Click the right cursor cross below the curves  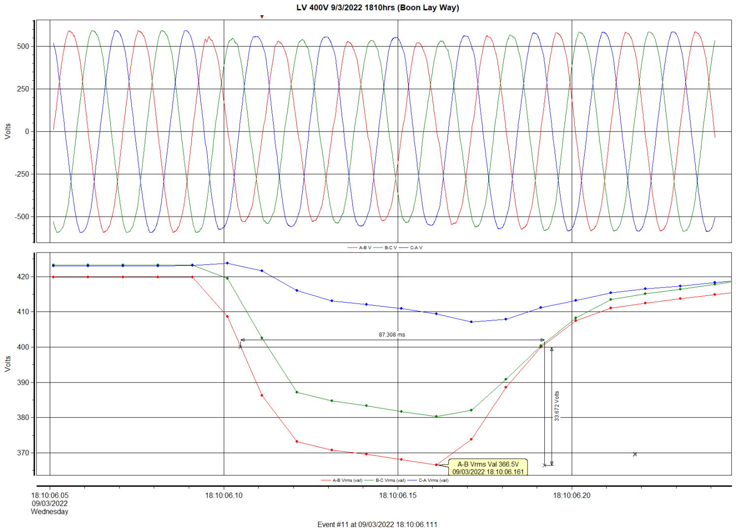[635, 455]
